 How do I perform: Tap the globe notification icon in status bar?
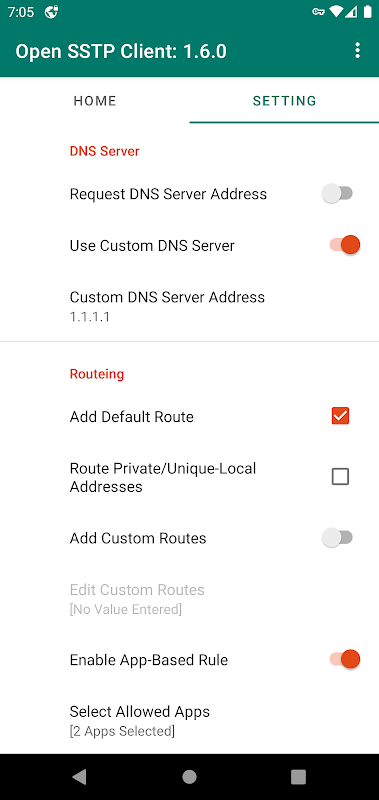(x=52, y=12)
